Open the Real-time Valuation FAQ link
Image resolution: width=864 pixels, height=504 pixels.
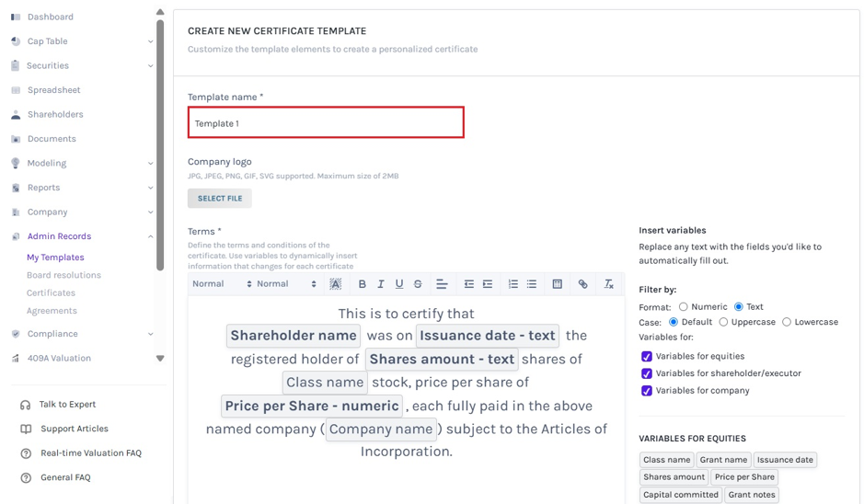pos(91,453)
